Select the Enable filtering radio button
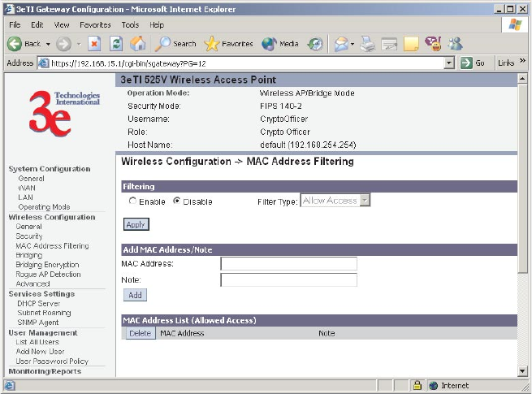The width and height of the screenshot is (532, 394). click(132, 201)
